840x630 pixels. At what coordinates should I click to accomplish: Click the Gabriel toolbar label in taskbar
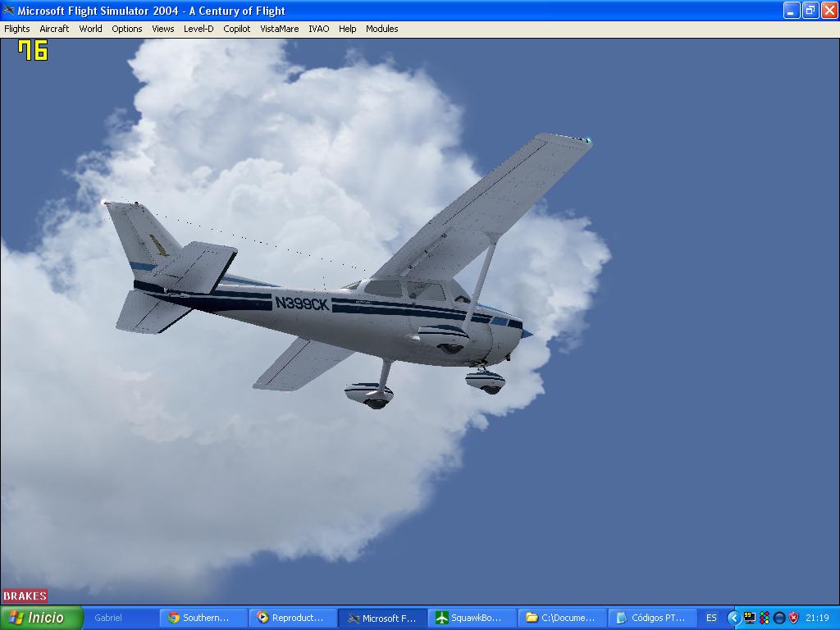[x=108, y=619]
